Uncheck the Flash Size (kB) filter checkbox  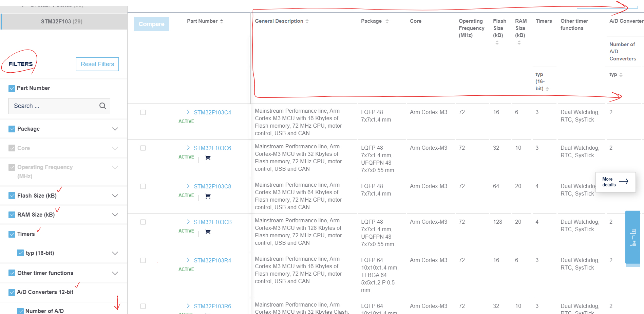point(12,196)
